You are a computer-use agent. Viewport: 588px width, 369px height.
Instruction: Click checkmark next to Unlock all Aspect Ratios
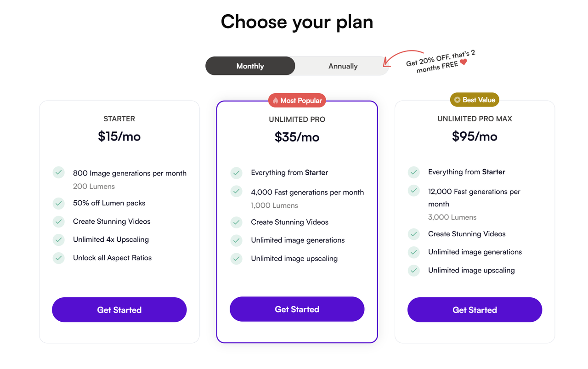pyautogui.click(x=59, y=258)
